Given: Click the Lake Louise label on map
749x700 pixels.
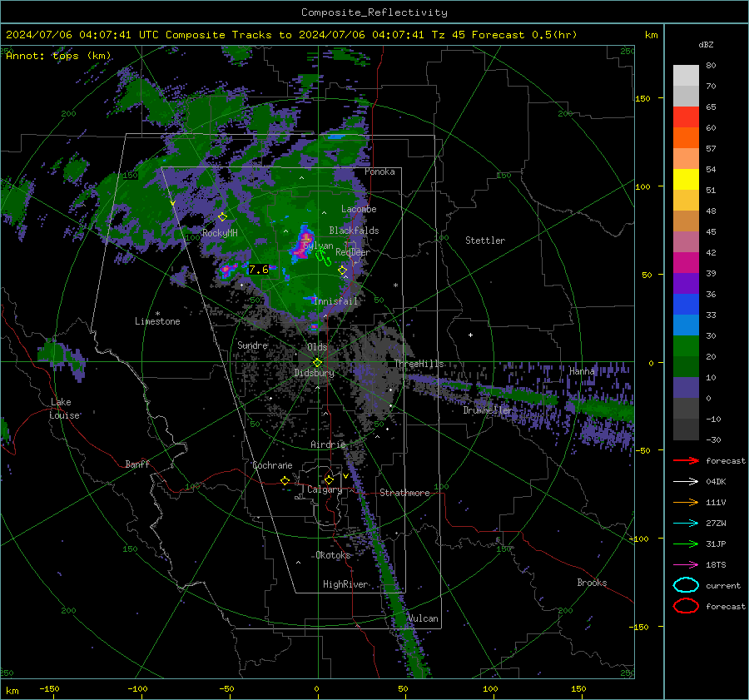Looking at the screenshot, I should click(65, 409).
